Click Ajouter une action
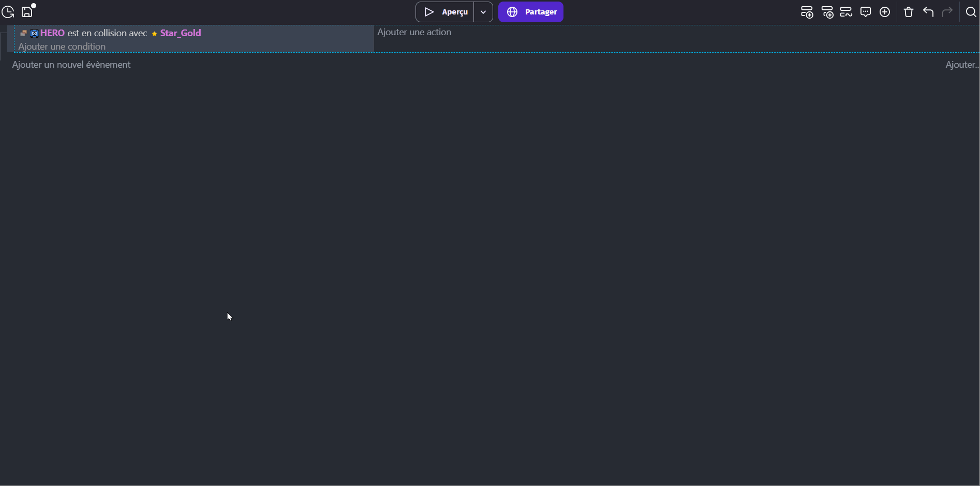The width and height of the screenshot is (980, 486). 414,32
